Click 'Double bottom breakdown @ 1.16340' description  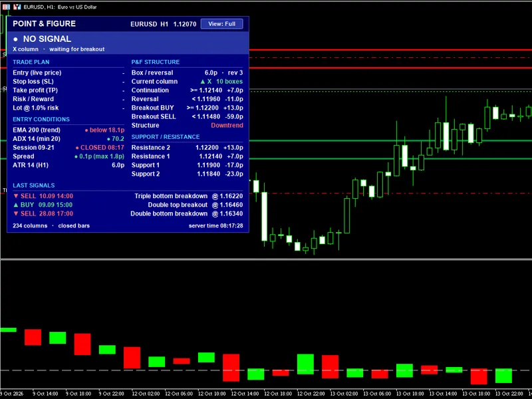(187, 213)
